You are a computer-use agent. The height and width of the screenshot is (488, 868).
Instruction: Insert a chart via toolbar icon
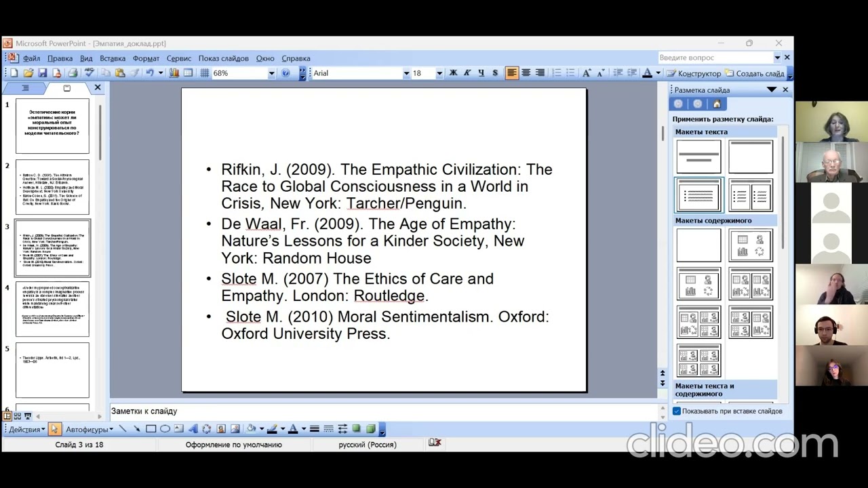174,73
